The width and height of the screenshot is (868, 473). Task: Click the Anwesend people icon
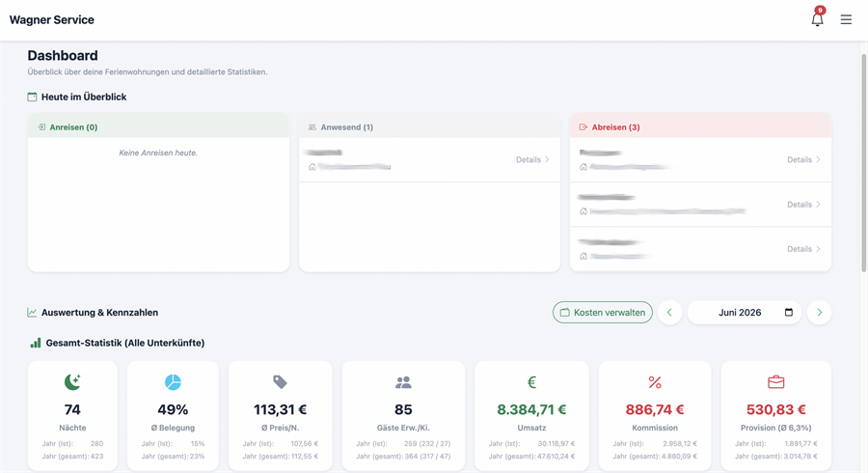[312, 127]
